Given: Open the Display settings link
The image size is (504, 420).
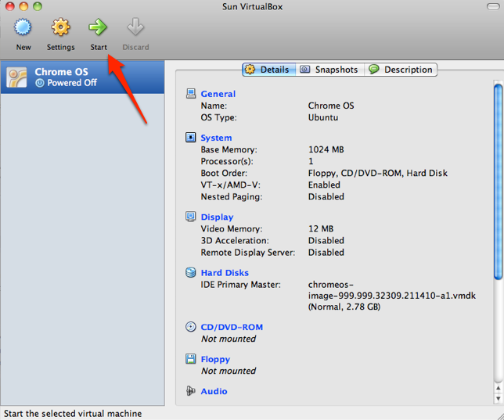Looking at the screenshot, I should pyautogui.click(x=217, y=217).
